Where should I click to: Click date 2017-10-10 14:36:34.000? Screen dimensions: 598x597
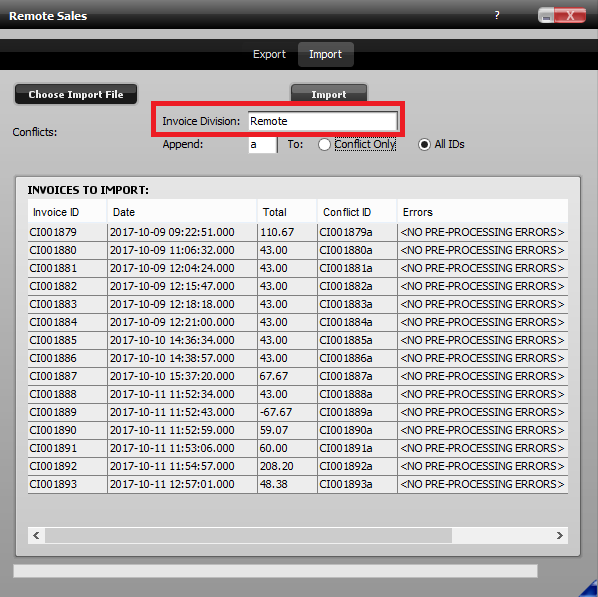tap(172, 340)
